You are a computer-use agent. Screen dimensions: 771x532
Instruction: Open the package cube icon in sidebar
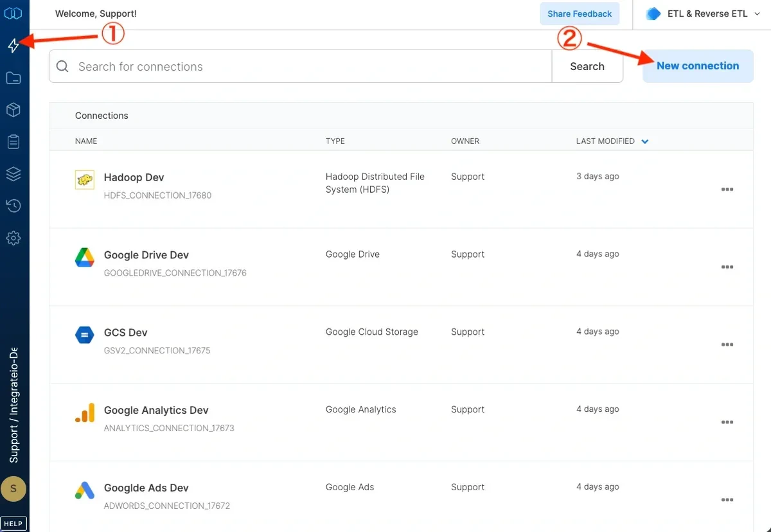[x=13, y=110]
